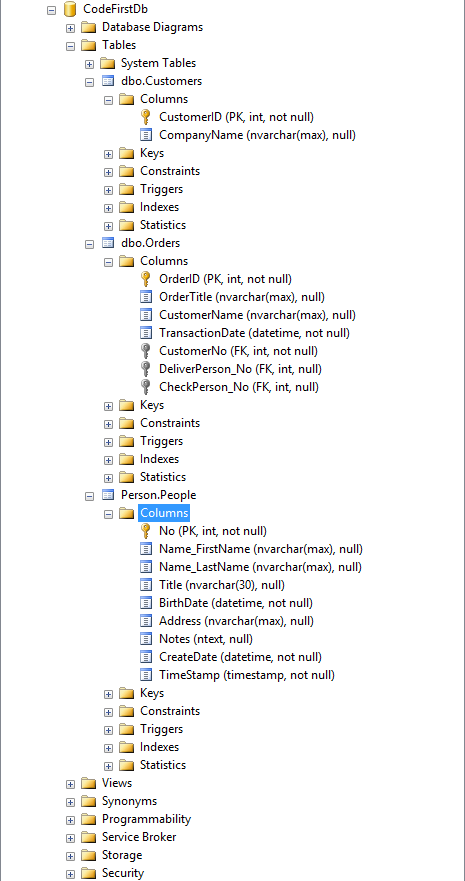Viewport: 465px width, 881px height.
Task: Click the BirthDate column icon
Action: (145, 603)
